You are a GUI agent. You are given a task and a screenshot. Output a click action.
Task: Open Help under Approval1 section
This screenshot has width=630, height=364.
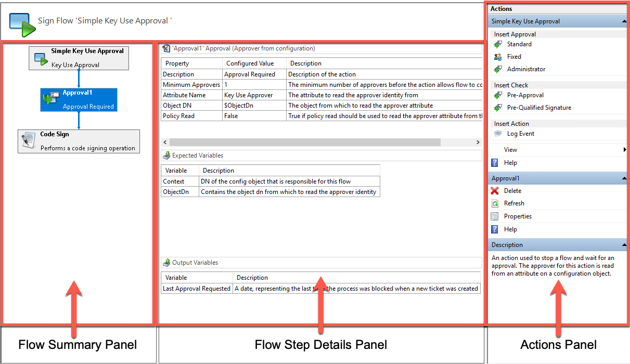(x=510, y=229)
